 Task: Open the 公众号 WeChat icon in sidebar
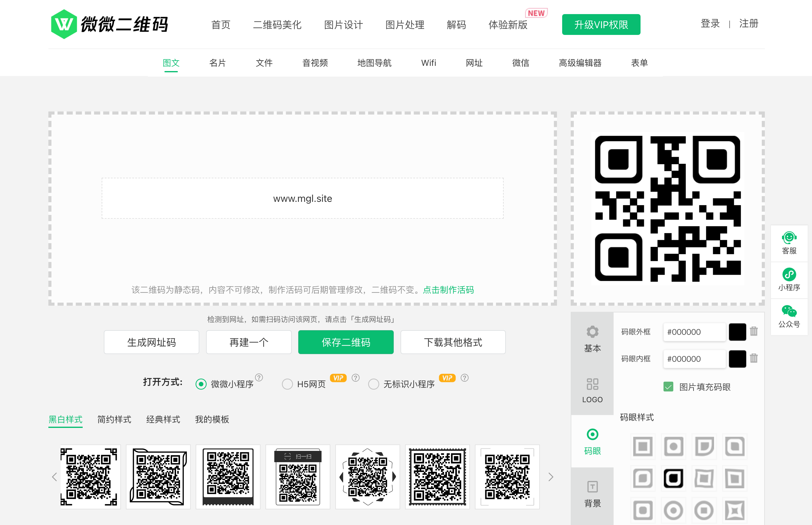tap(789, 317)
